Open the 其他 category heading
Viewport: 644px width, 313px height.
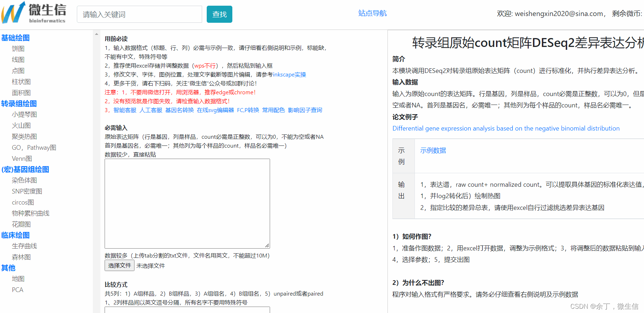click(8, 268)
